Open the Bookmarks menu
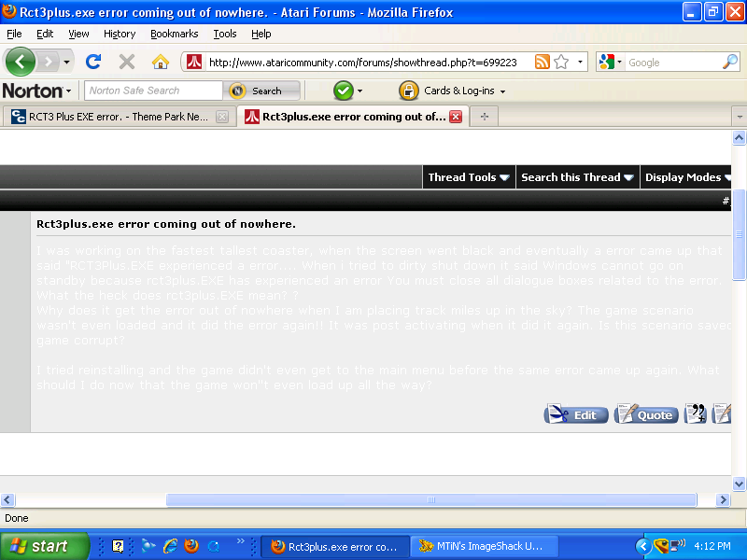The width and height of the screenshot is (747, 560). tap(175, 34)
